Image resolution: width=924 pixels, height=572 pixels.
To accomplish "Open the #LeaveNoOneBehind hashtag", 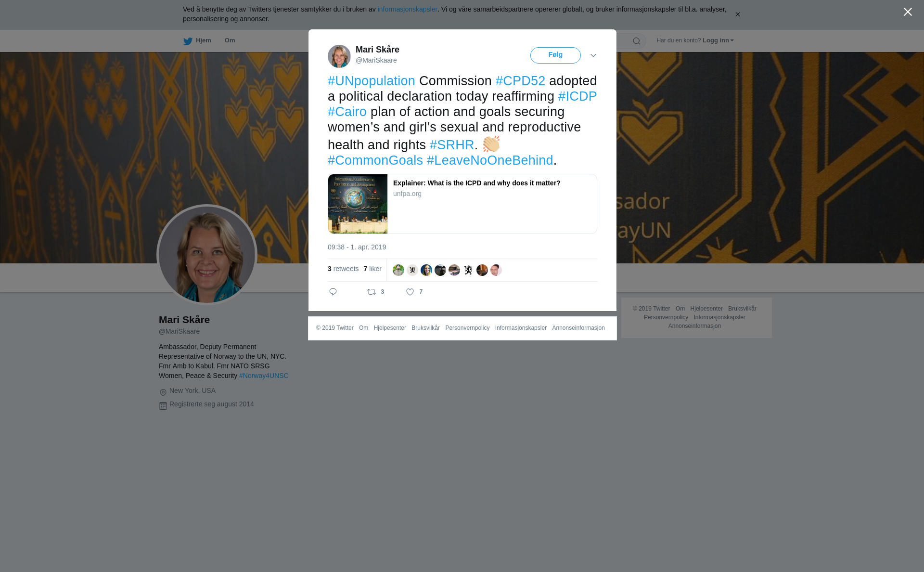I will point(490,160).
